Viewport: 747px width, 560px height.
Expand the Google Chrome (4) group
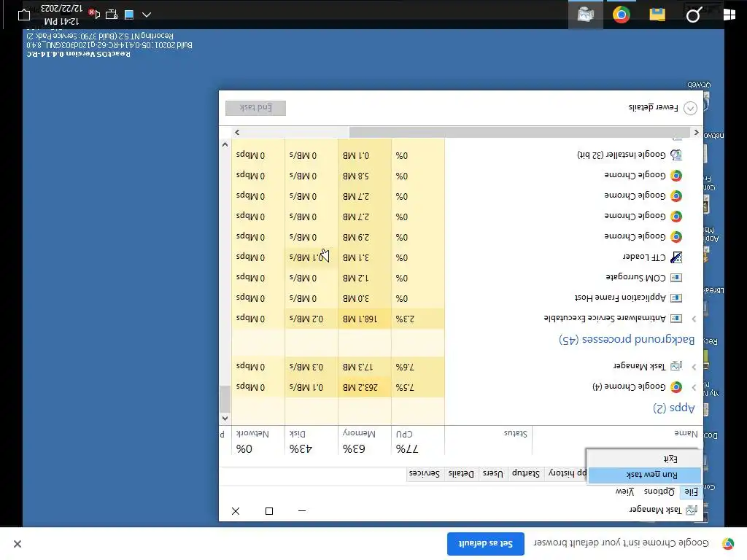tap(694, 387)
